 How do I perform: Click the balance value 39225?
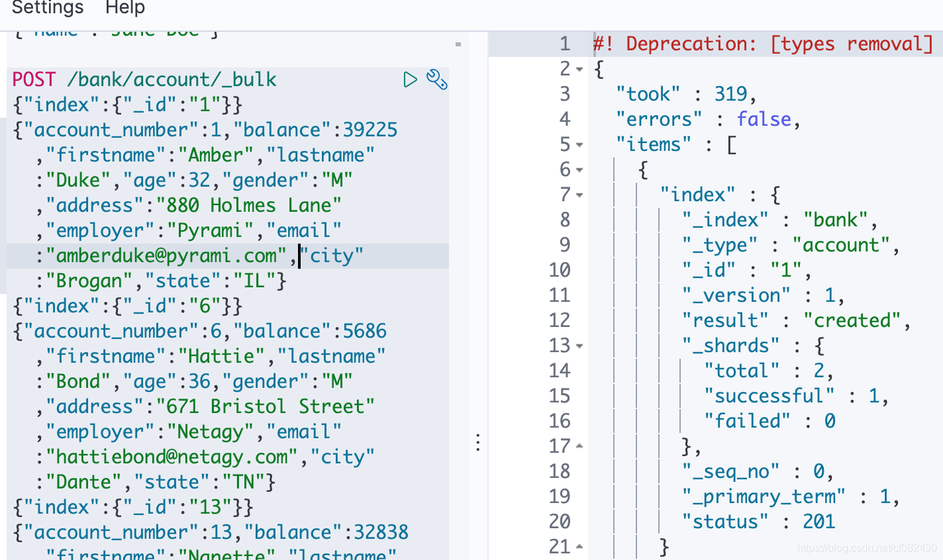(x=370, y=130)
